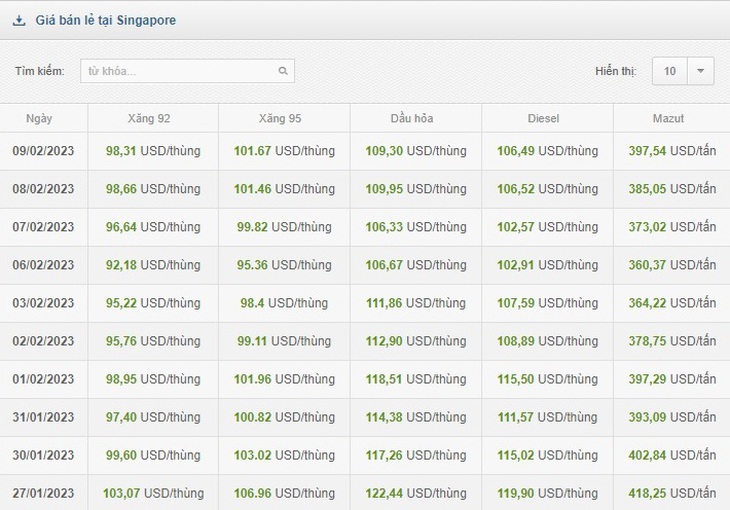Viewport: 730px width, 510px height.
Task: Click the download icon beside the title
Action: pos(19,20)
